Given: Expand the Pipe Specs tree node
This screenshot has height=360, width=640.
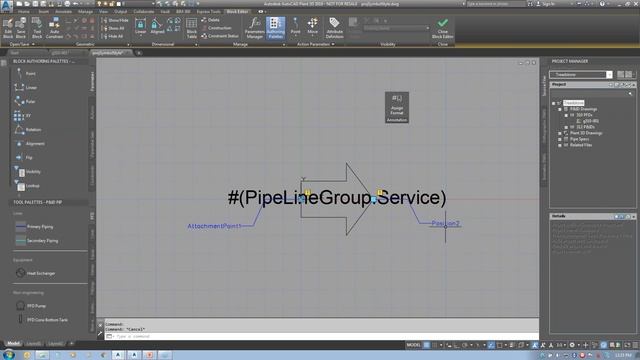Looking at the screenshot, I should [x=560, y=139].
